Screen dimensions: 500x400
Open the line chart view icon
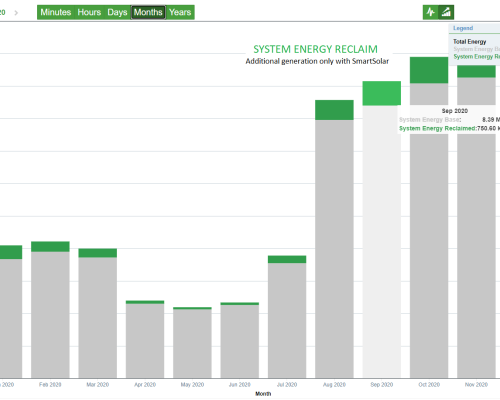431,12
